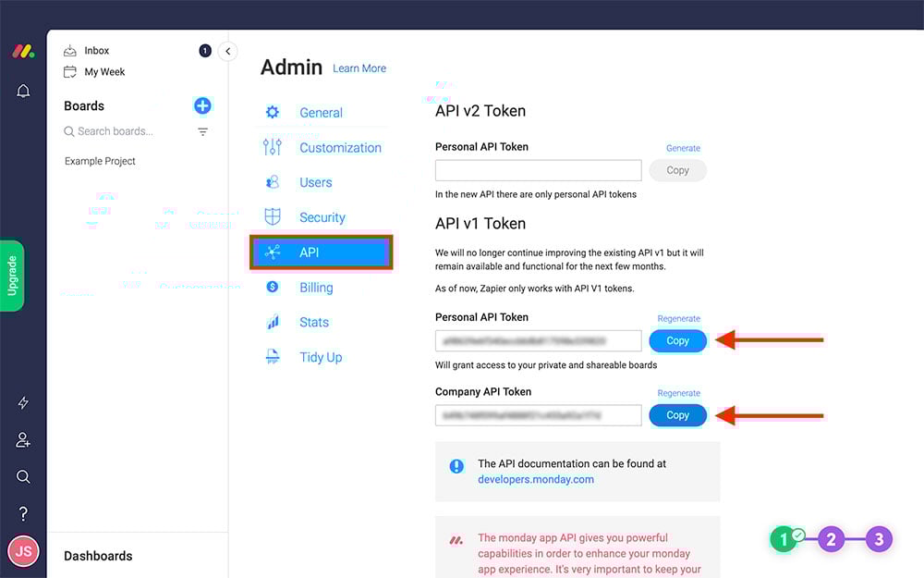The image size is (924, 578).
Task: Open My Week view
Action: (x=104, y=72)
